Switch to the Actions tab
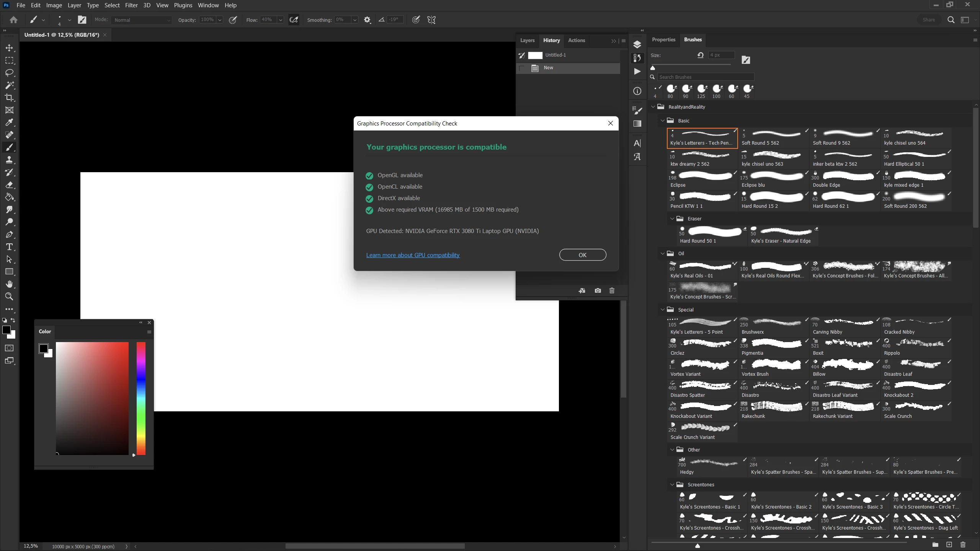Viewport: 980px width, 551px height. (x=576, y=40)
